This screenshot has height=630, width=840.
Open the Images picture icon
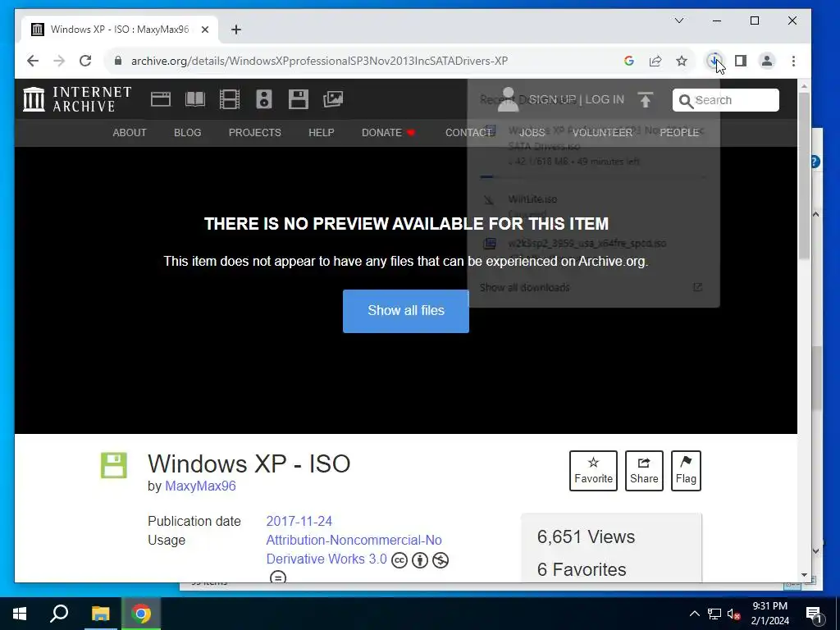click(x=333, y=99)
